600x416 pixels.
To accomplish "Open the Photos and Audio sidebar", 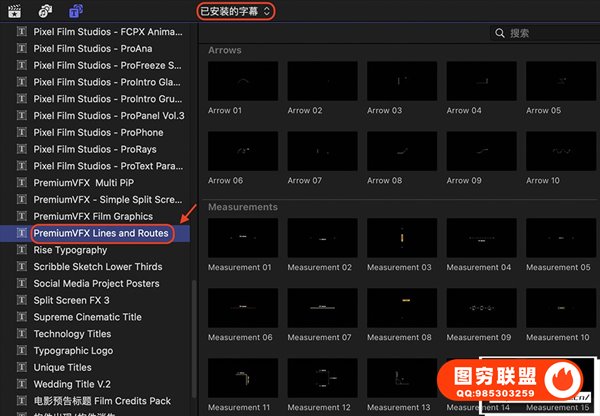I will (x=45, y=11).
